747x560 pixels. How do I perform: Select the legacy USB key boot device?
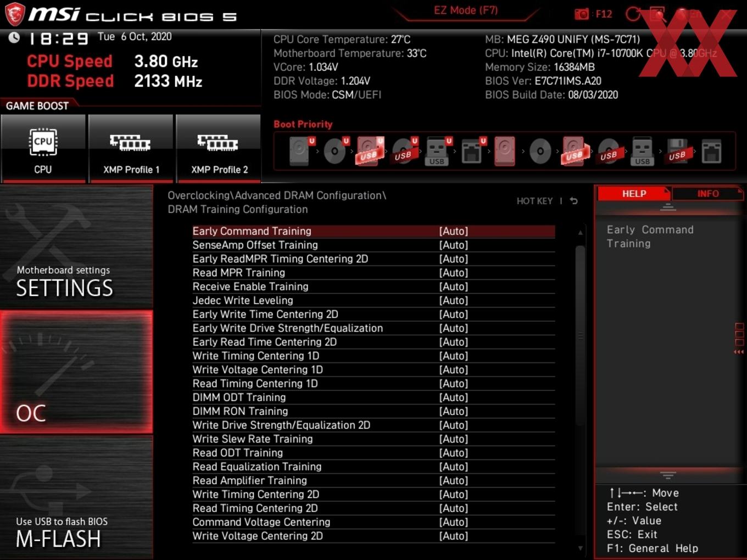[642, 151]
